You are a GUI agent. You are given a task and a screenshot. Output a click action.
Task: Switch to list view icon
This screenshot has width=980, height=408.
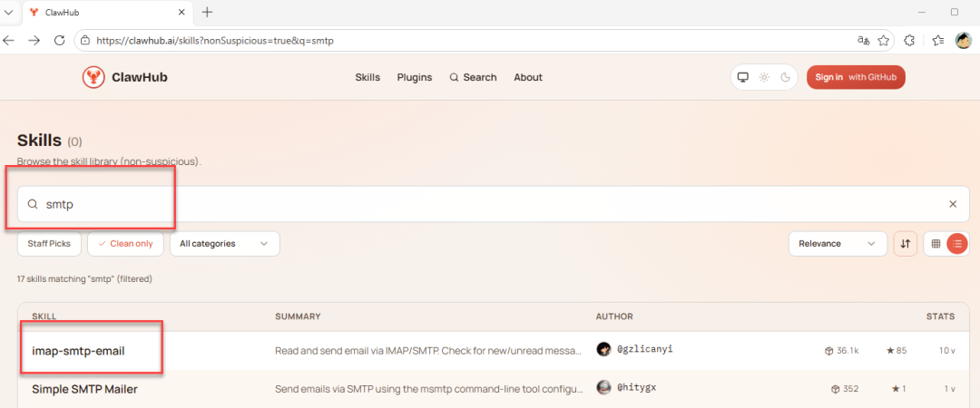(x=957, y=244)
